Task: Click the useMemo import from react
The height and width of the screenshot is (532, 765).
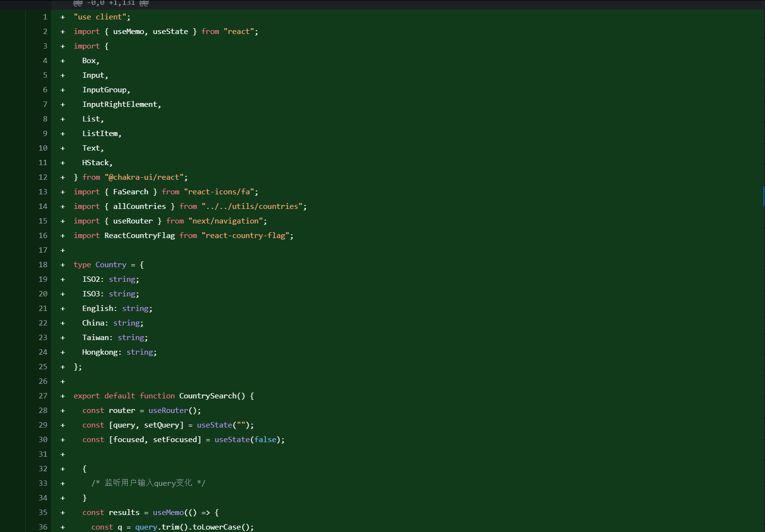Action: [x=128, y=32]
